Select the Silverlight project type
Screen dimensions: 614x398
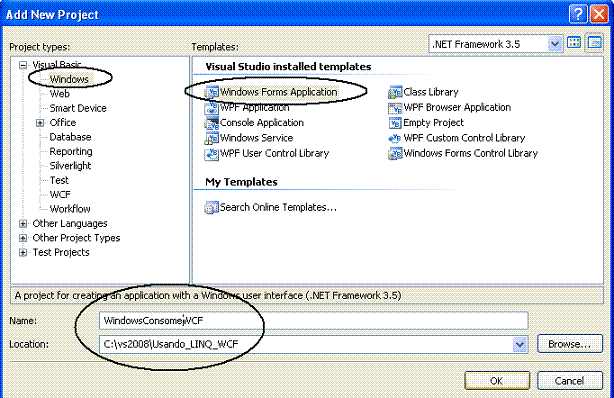coord(70,166)
